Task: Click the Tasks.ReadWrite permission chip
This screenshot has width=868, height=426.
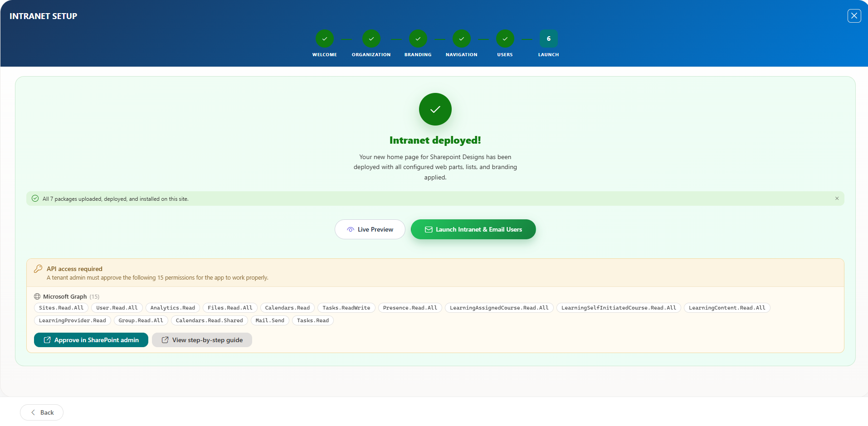Action: click(346, 308)
